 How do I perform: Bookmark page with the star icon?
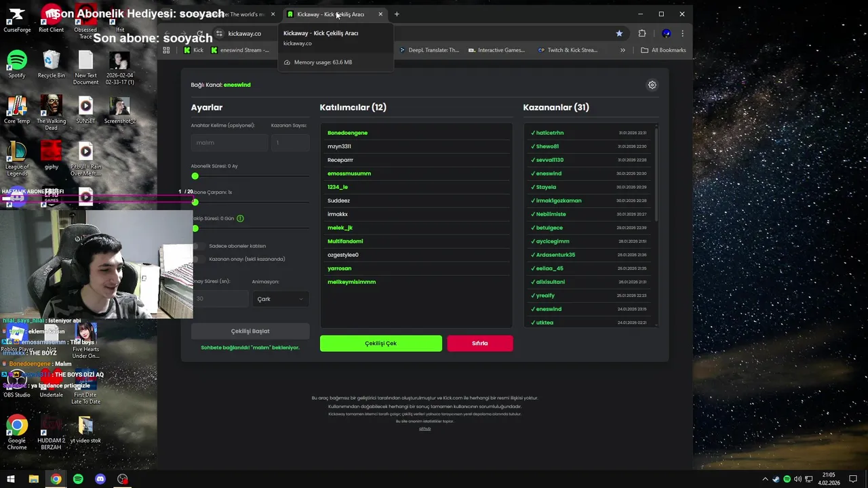[619, 33]
